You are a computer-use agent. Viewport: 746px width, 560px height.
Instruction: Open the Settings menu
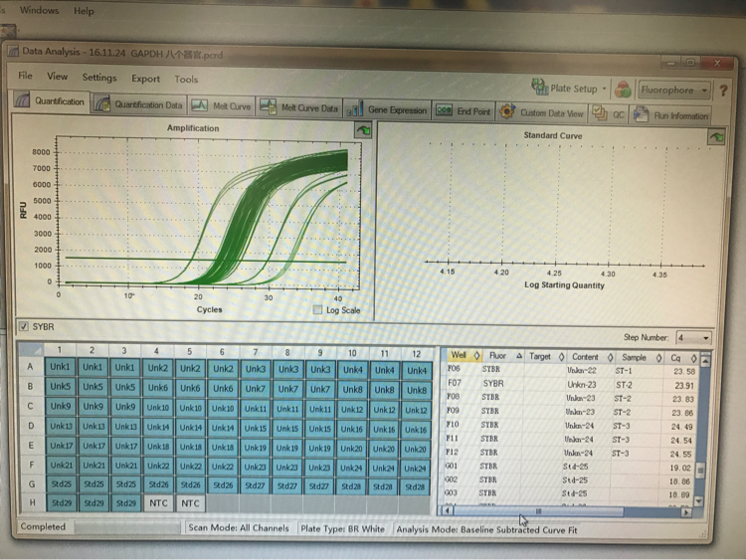[98, 77]
